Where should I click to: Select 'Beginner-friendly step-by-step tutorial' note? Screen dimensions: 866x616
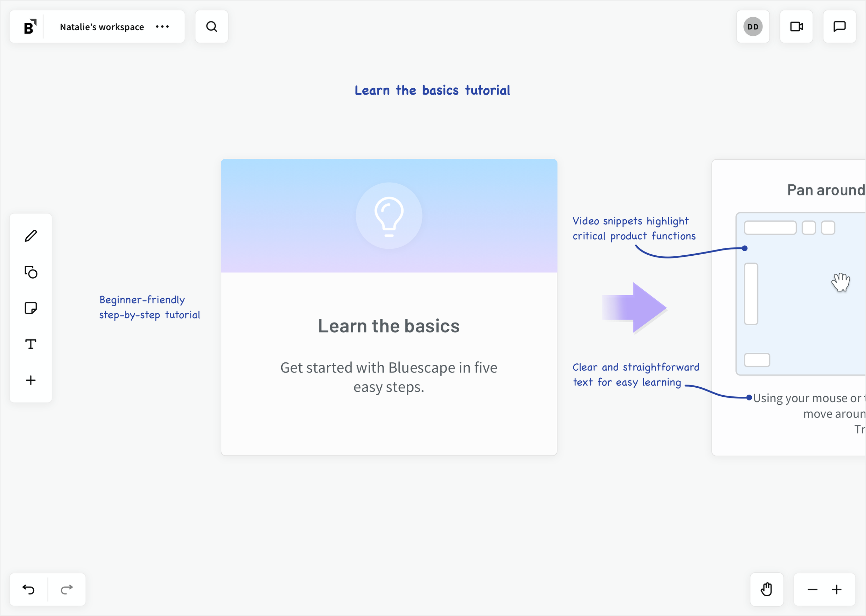[149, 307]
